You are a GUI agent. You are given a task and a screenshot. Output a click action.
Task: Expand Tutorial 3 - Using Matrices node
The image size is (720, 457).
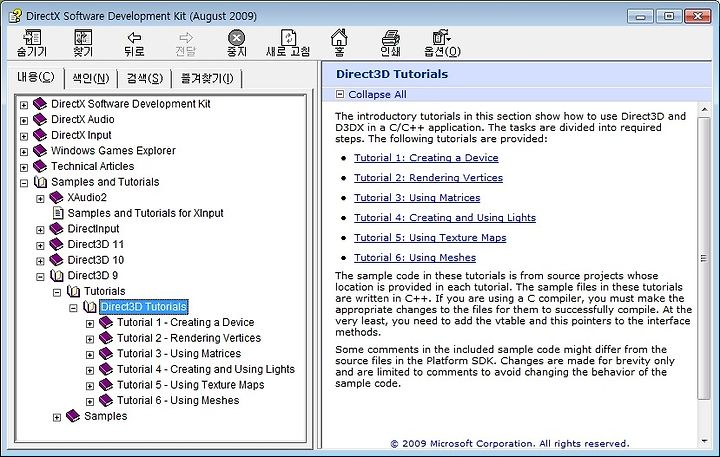click(90, 355)
